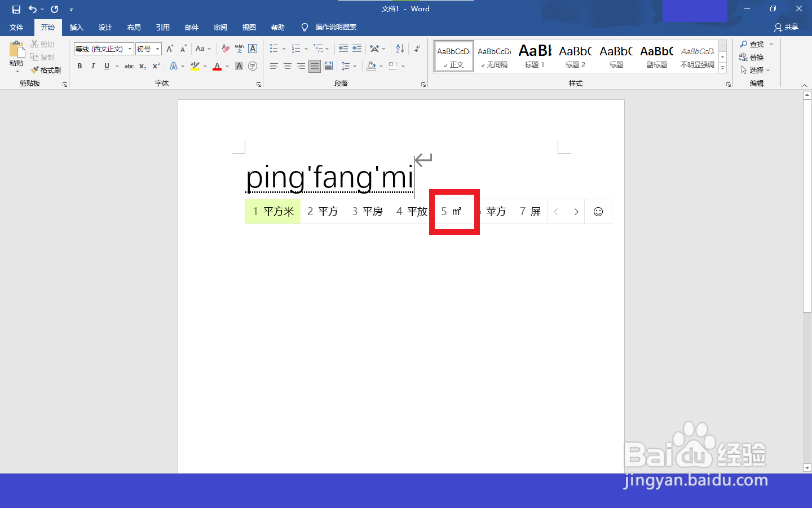Screen dimensions: 812x508
Task: Open the 选择 select dropdown
Action: [756, 70]
